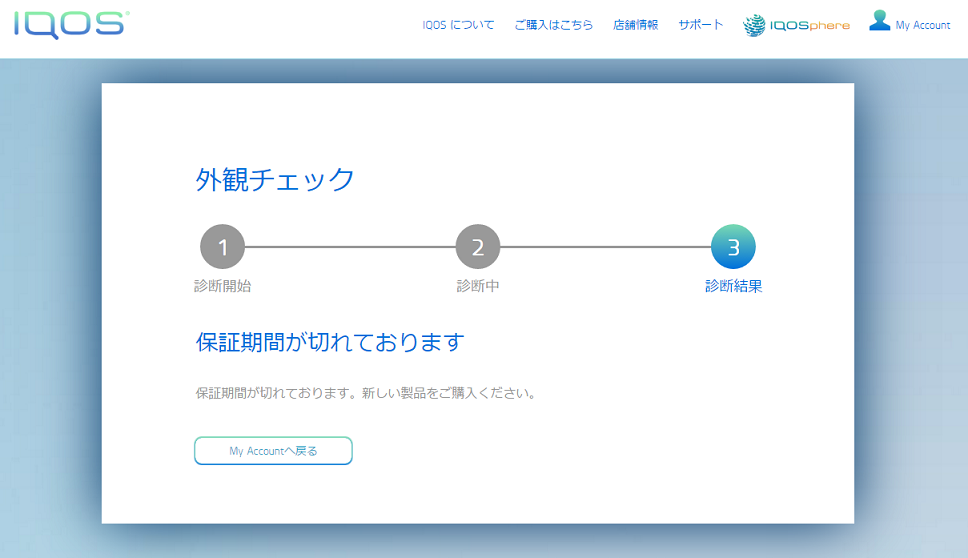Image resolution: width=968 pixels, height=558 pixels.
Task: Click the My Accountへ戻る button
Action: pyautogui.click(x=273, y=451)
